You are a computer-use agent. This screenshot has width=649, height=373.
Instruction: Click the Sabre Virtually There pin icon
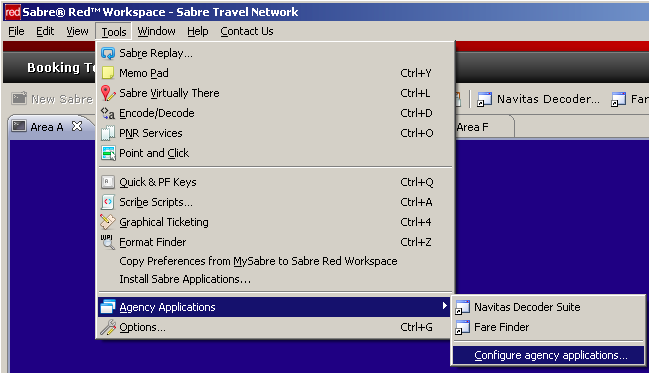coord(108,93)
